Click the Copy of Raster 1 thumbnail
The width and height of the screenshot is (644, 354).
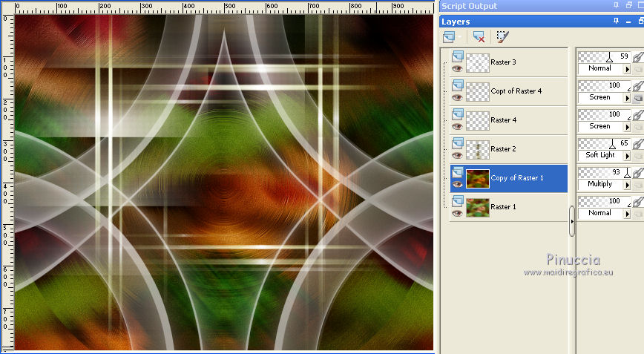(x=478, y=179)
